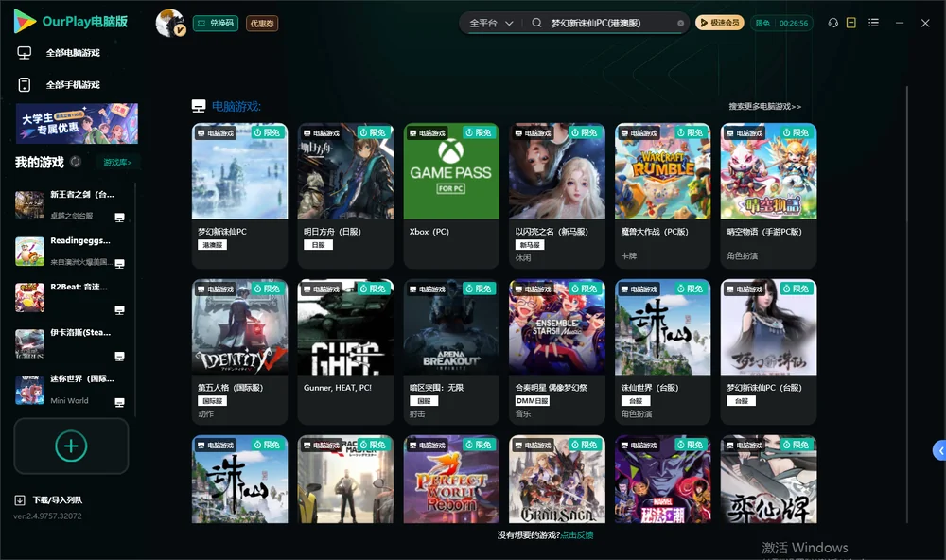The width and height of the screenshot is (946, 560).
Task: Click inside the game search field
Action: 609,23
